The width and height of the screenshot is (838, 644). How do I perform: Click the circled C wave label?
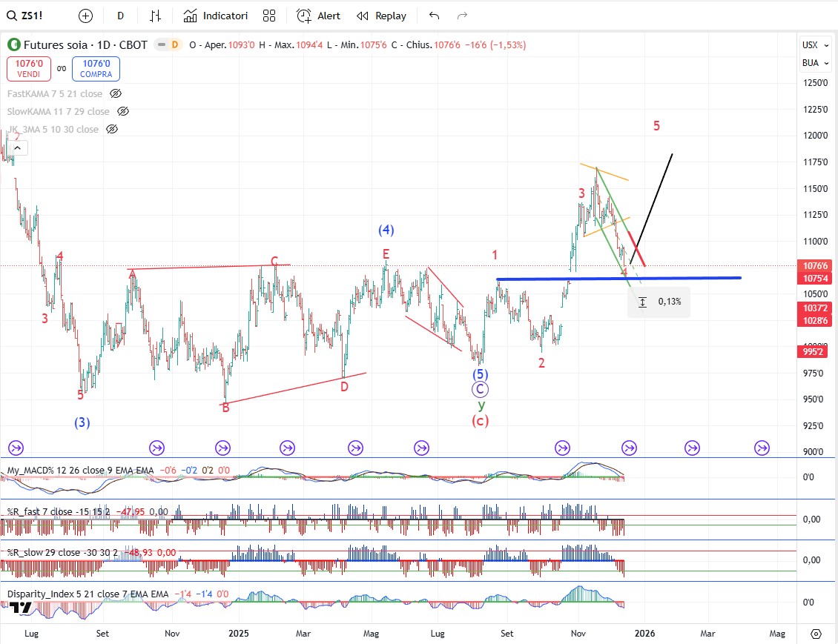480,390
